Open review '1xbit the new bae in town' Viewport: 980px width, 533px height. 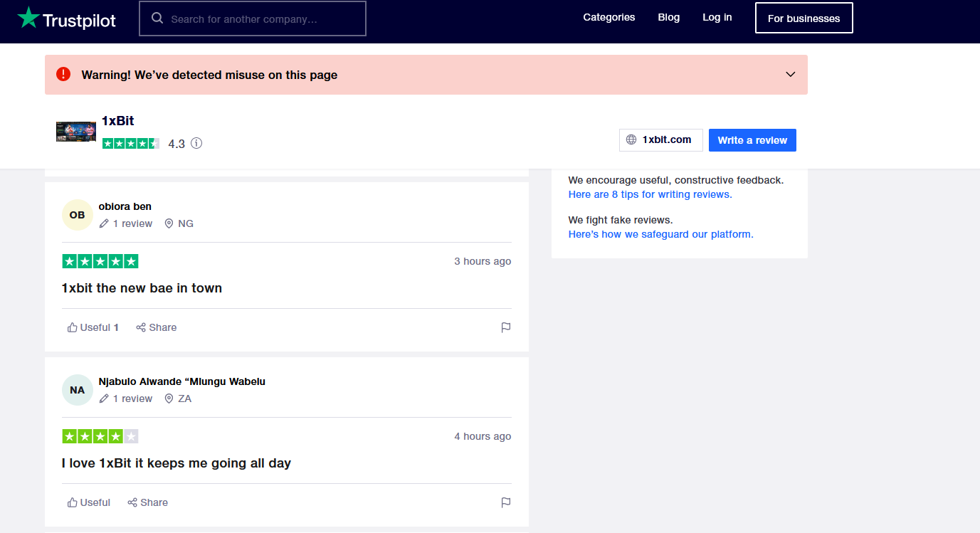click(x=142, y=288)
